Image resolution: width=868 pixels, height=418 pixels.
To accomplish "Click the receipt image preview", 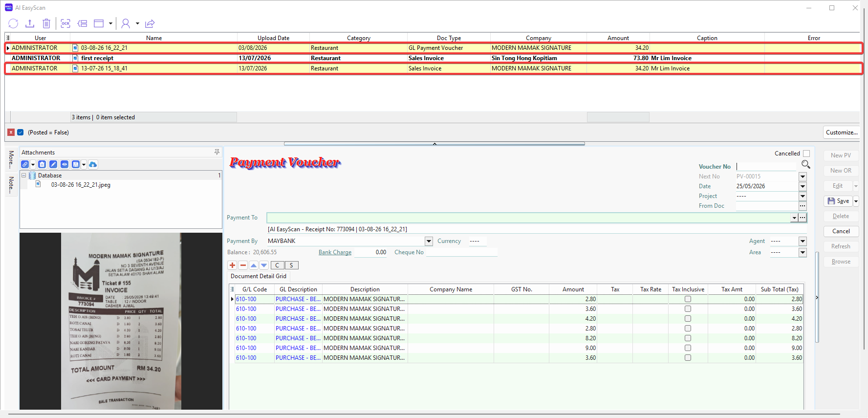I will (121, 321).
